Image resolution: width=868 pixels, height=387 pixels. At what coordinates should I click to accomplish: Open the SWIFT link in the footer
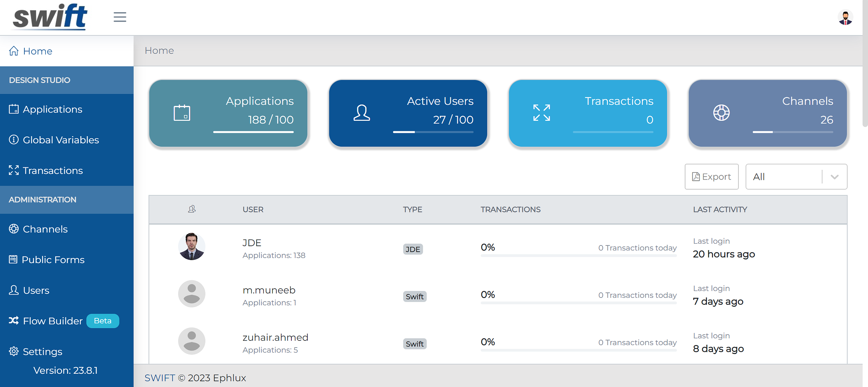click(159, 378)
